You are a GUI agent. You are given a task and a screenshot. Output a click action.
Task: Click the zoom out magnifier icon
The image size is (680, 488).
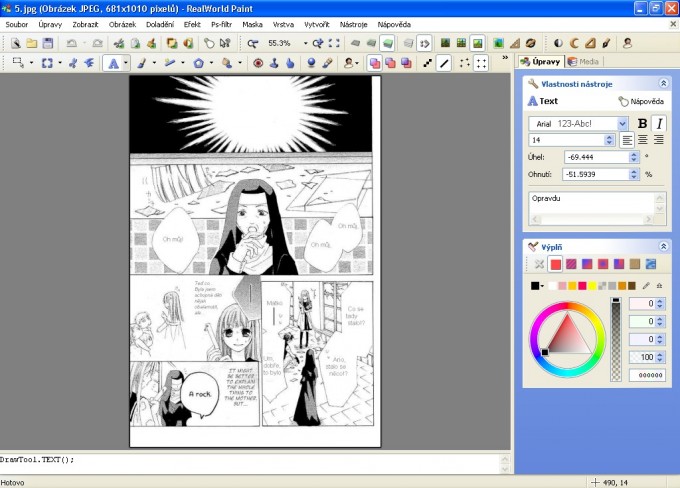[x=252, y=43]
